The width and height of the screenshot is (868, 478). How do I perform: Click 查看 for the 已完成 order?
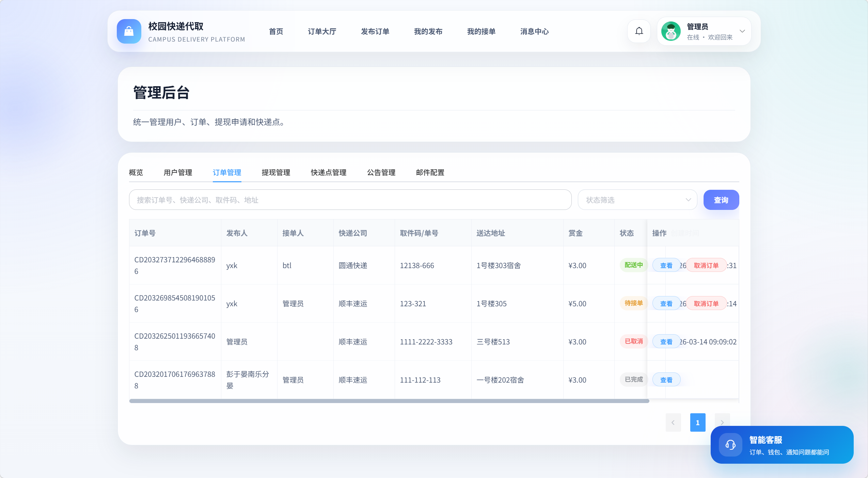tap(666, 380)
